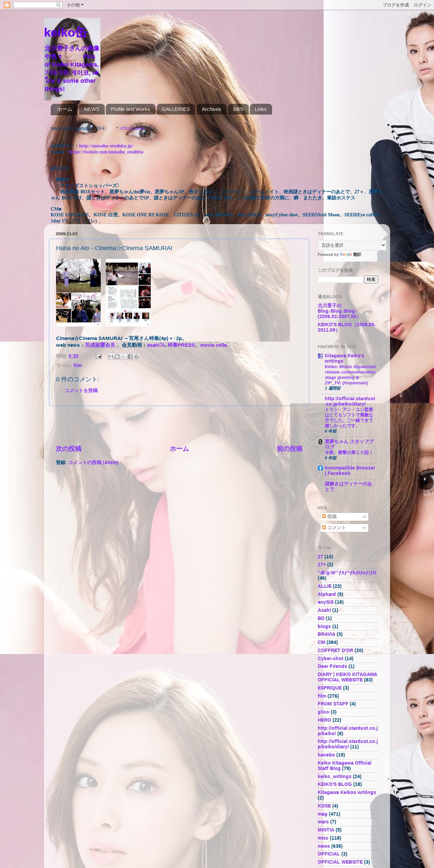This screenshot has width=434, height=868.
Task: Click コメントを投稿 to post a comment
Action: [81, 390]
